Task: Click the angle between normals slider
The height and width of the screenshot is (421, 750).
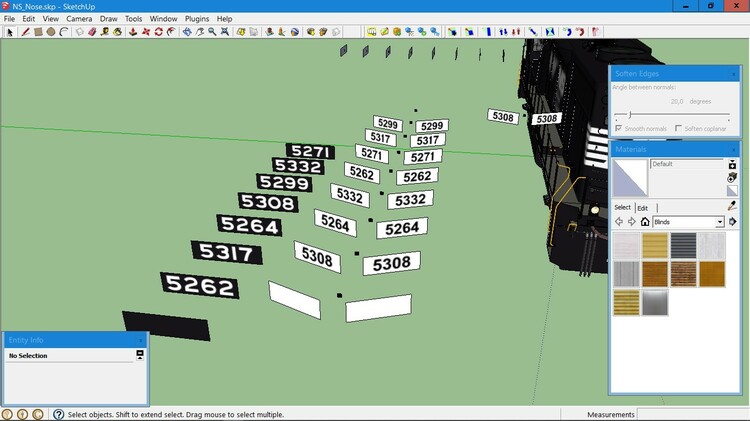Action: [630, 115]
